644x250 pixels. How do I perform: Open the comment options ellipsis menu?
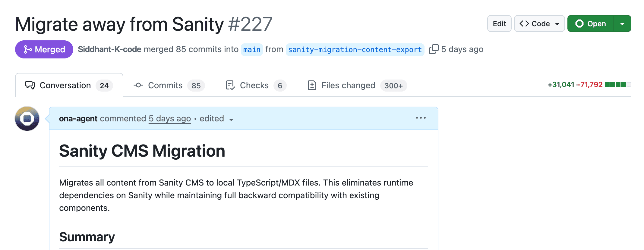coord(421,118)
